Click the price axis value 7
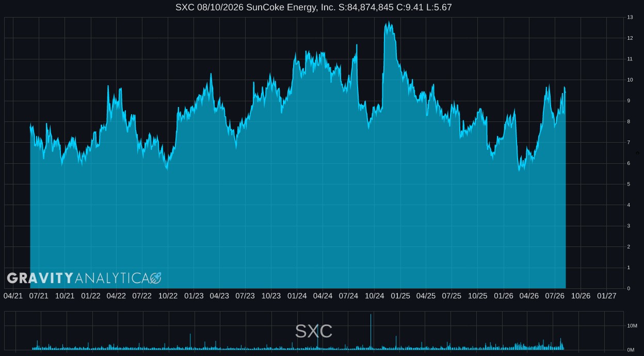This screenshot has width=644, height=356. [629, 143]
